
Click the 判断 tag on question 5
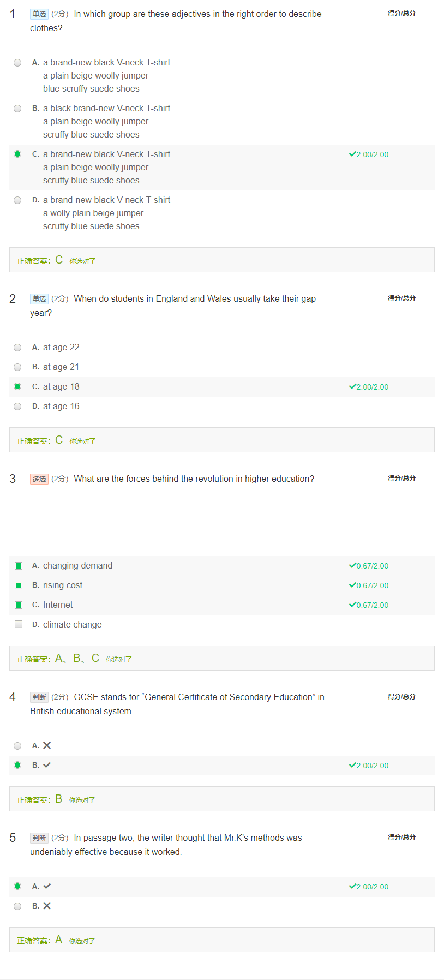pos(39,838)
